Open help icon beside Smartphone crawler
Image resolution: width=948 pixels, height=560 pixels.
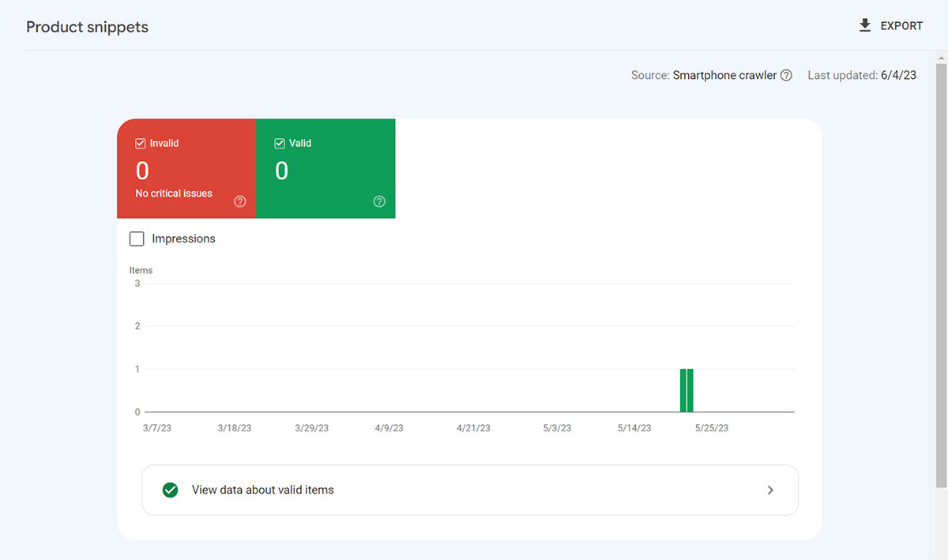(x=786, y=76)
